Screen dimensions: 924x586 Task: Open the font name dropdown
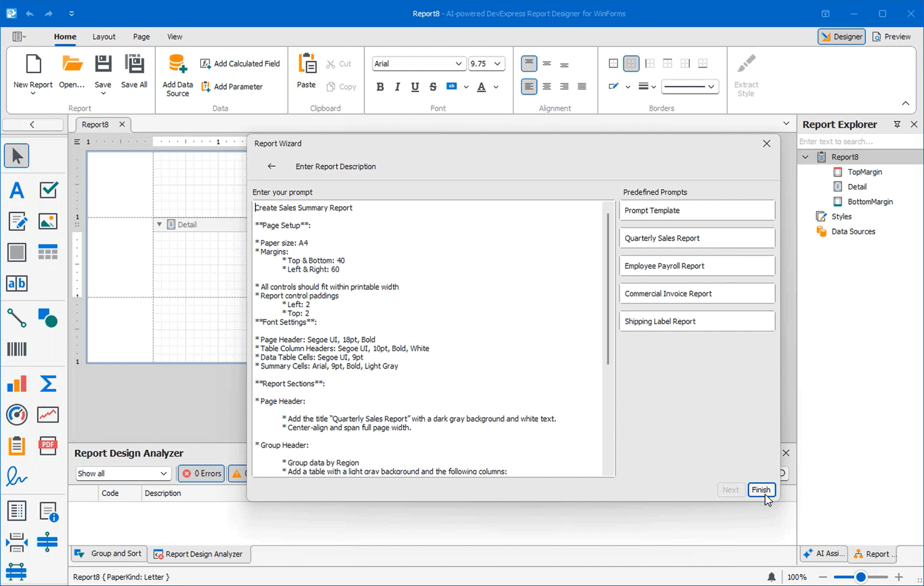pos(458,63)
